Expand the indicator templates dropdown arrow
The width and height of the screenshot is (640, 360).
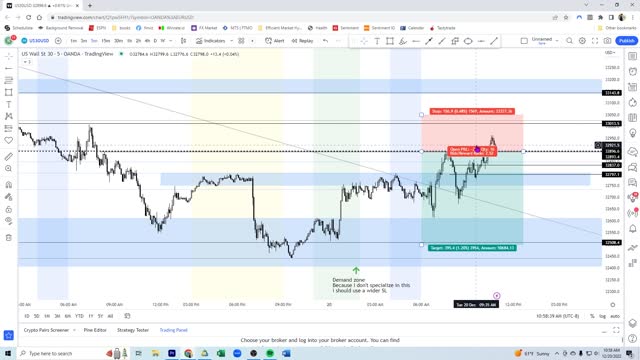[x=252, y=41]
